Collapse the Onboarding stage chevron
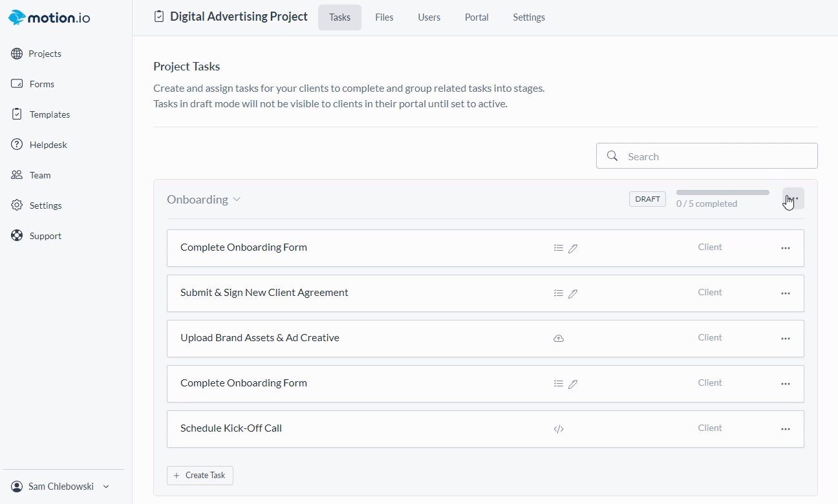This screenshot has height=504, width=838. [237, 200]
